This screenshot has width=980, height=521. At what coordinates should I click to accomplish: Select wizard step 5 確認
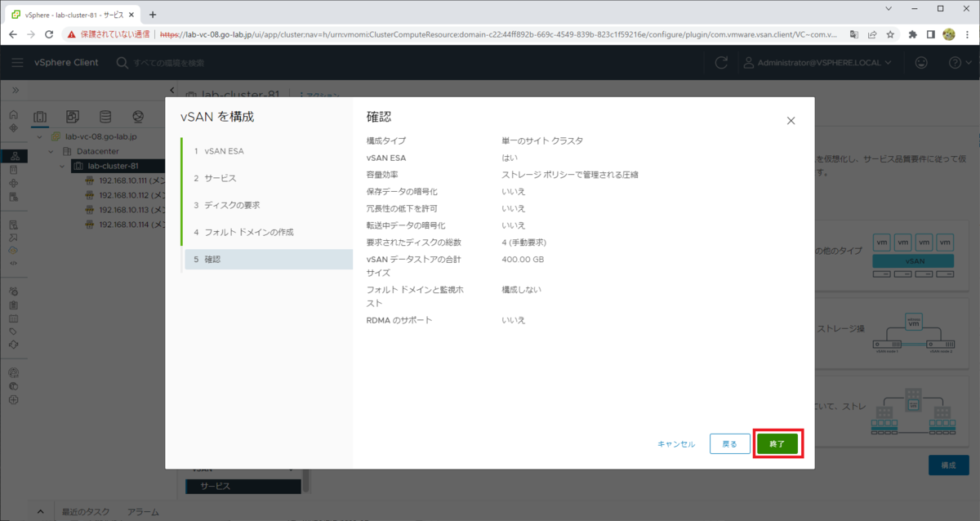pyautogui.click(x=269, y=259)
